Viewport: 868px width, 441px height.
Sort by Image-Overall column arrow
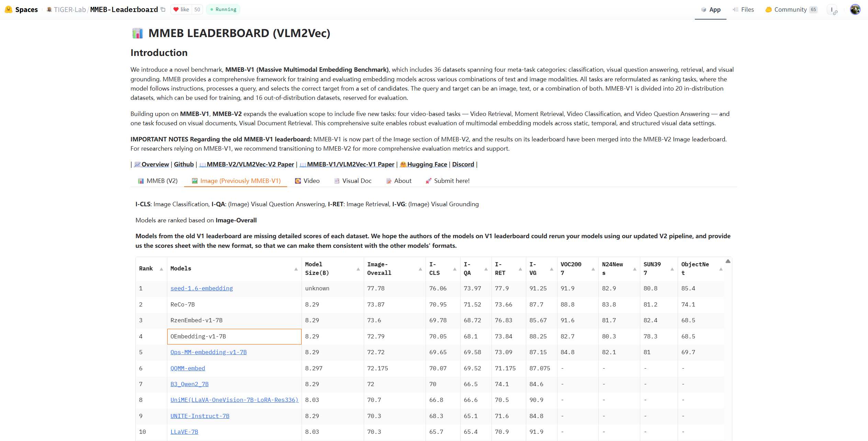click(420, 269)
